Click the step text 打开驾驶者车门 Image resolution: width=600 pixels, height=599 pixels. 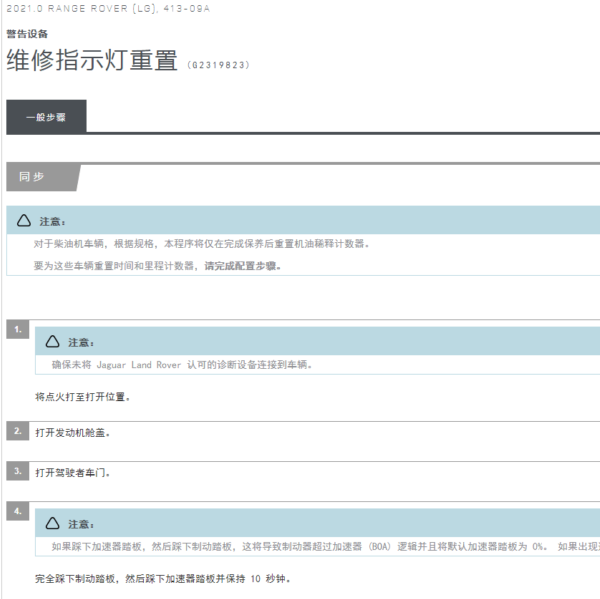click(73, 473)
